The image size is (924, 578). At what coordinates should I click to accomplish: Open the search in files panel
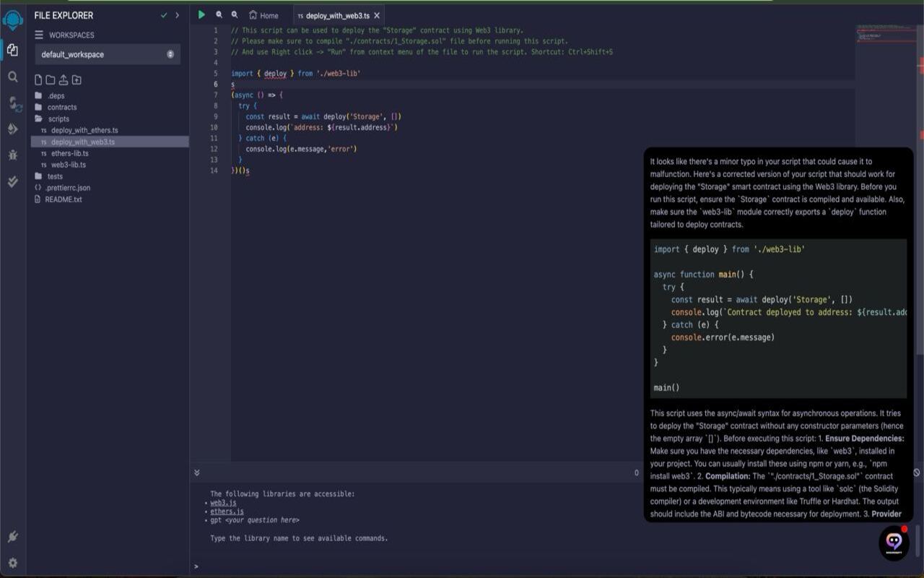(x=13, y=77)
